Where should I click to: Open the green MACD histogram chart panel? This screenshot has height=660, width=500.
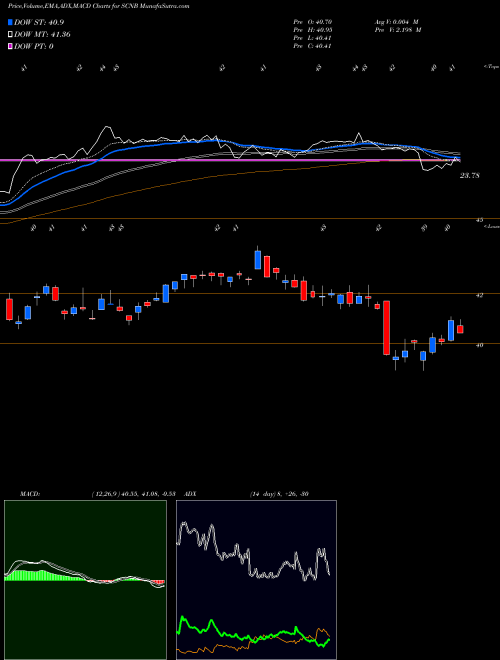(85, 580)
